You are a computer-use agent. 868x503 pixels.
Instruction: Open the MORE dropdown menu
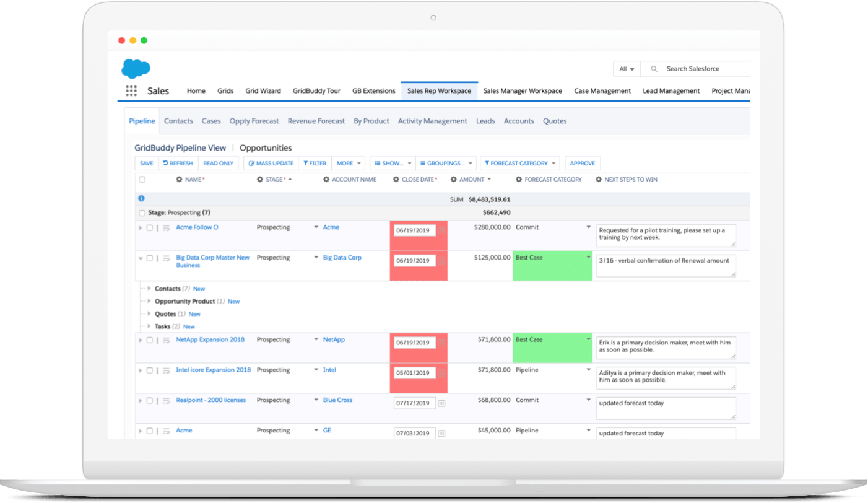pyautogui.click(x=349, y=164)
